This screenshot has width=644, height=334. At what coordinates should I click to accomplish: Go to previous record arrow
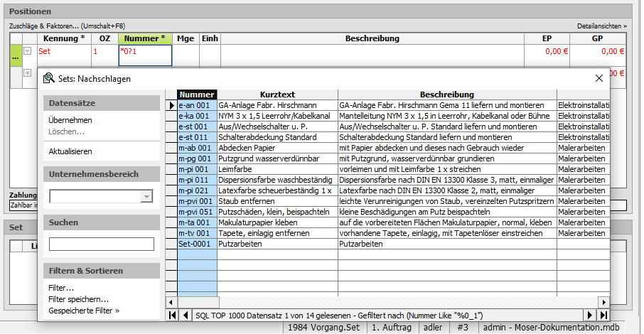tap(186, 315)
